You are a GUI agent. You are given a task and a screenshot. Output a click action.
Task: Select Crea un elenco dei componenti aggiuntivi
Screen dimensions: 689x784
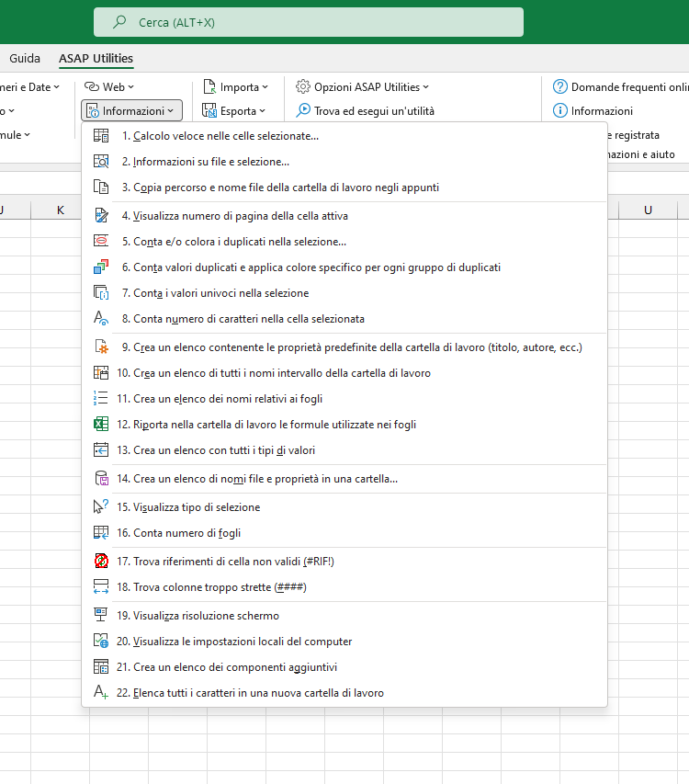coord(344,667)
